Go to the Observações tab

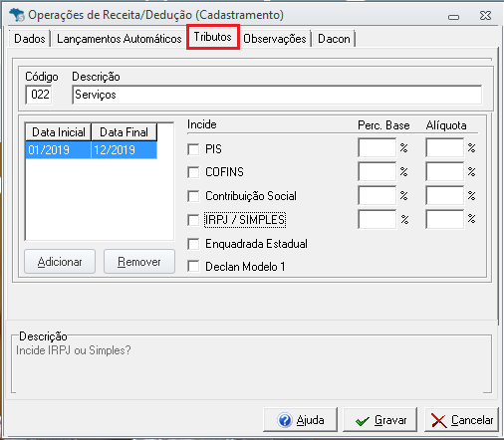coord(275,39)
